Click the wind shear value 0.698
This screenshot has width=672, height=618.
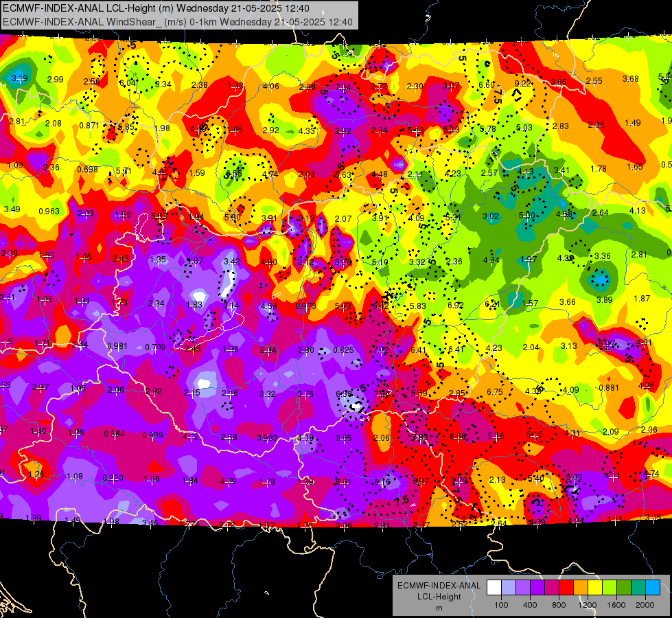[x=87, y=170]
